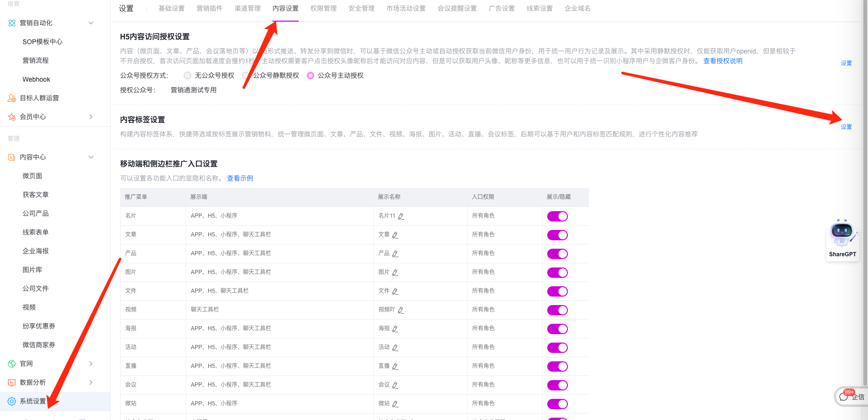
Task: Toggle the 会议 row show/hide switch
Action: tap(558, 385)
